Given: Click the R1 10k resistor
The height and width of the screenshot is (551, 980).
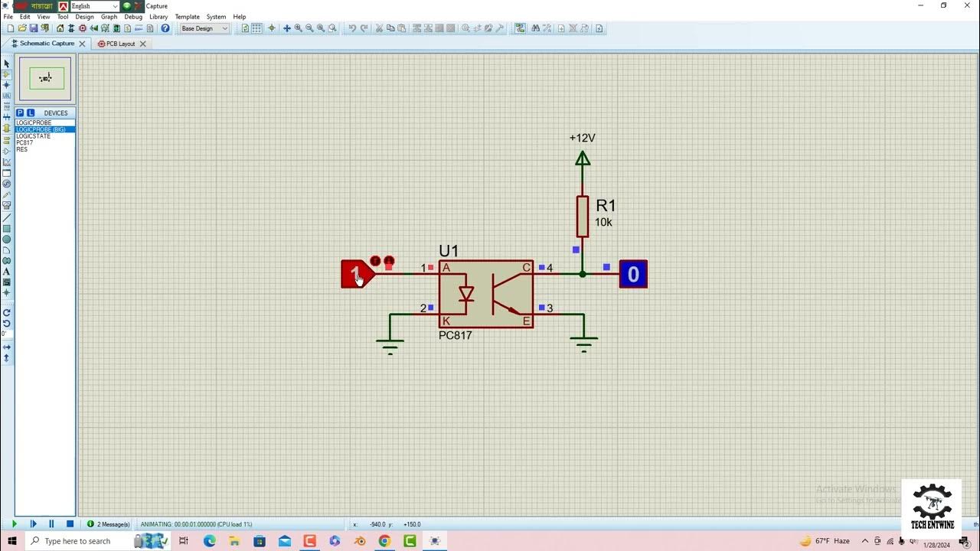Looking at the screenshot, I should coord(583,217).
